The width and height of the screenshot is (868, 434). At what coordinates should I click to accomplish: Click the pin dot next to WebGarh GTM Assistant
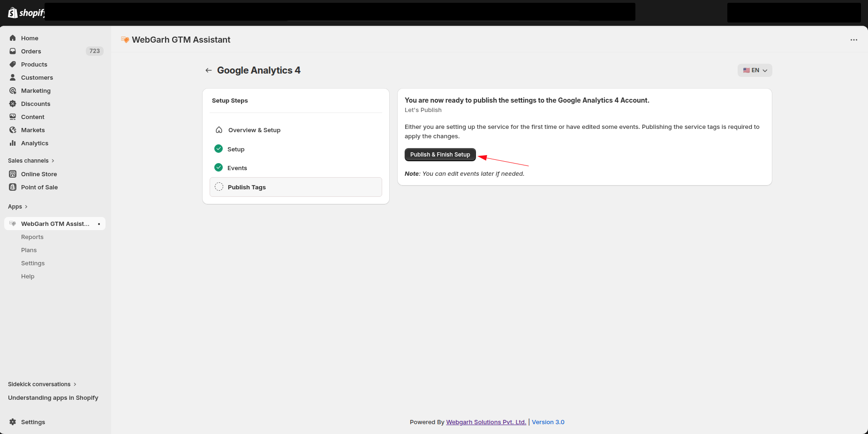pyautogui.click(x=99, y=224)
